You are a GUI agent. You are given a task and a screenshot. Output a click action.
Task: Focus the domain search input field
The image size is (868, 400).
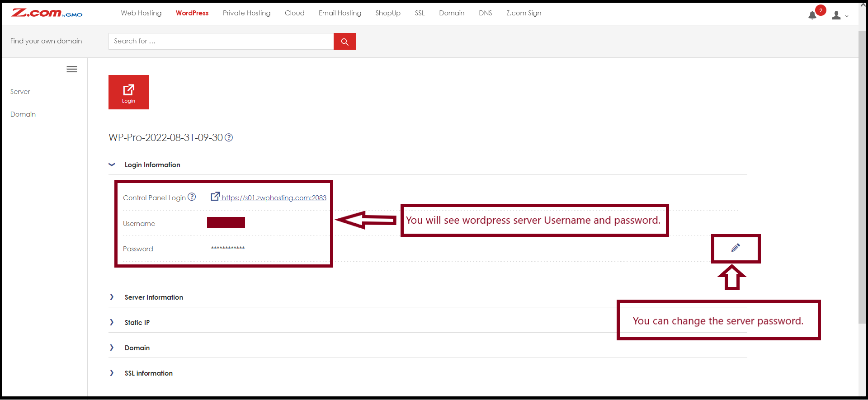coord(221,42)
